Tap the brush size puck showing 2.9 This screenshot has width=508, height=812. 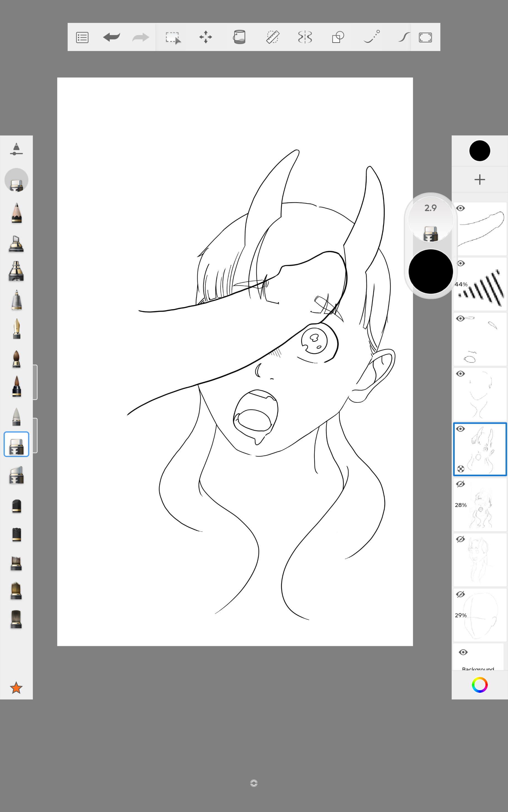(x=430, y=219)
